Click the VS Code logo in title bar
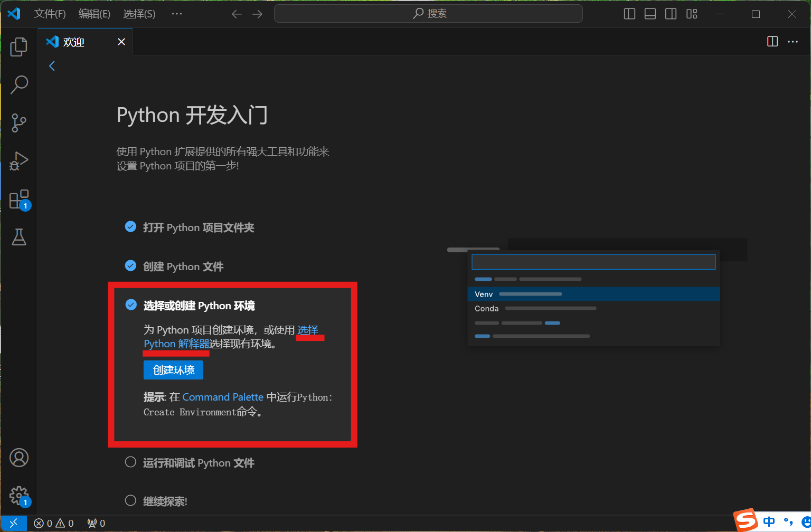811x532 pixels. pos(14,14)
